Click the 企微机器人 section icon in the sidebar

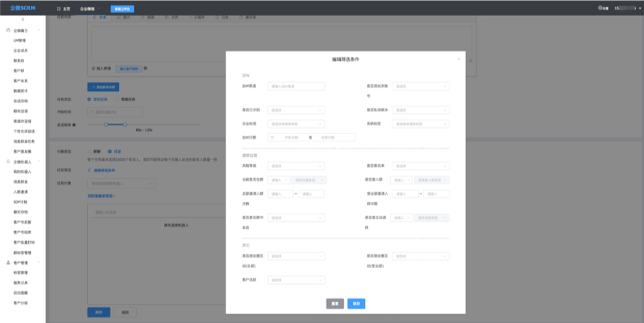[x=7, y=162]
